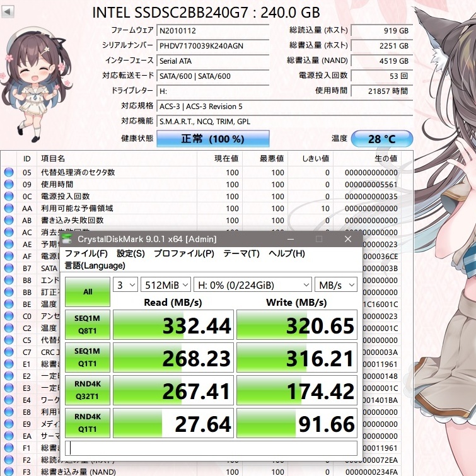Image resolution: width=476 pixels, height=476 pixels.
Task: Click total host reads value 919 GB
Action: [382, 30]
